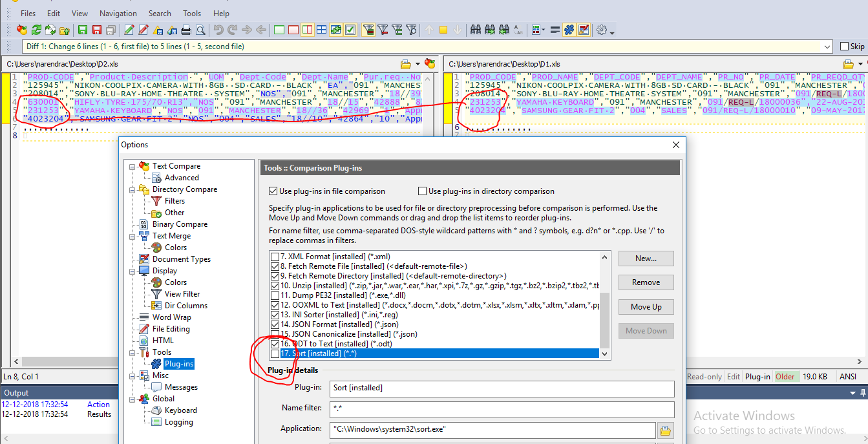
Task: Collapse the Global tree node
Action: pyautogui.click(x=132, y=399)
